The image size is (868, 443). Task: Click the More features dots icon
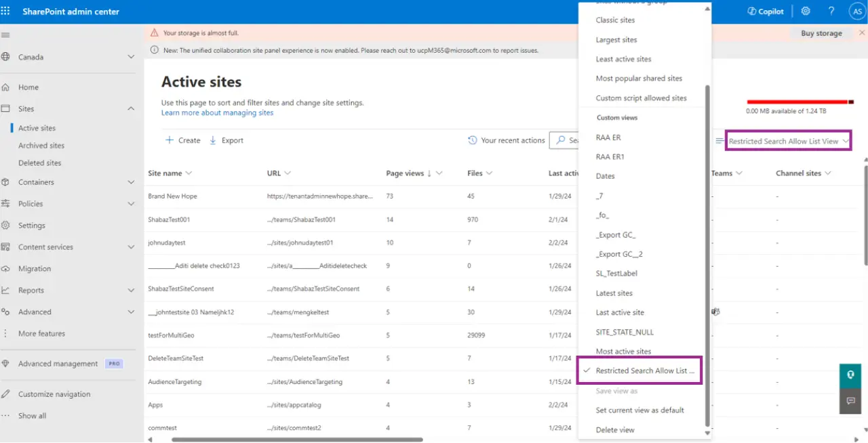5,334
